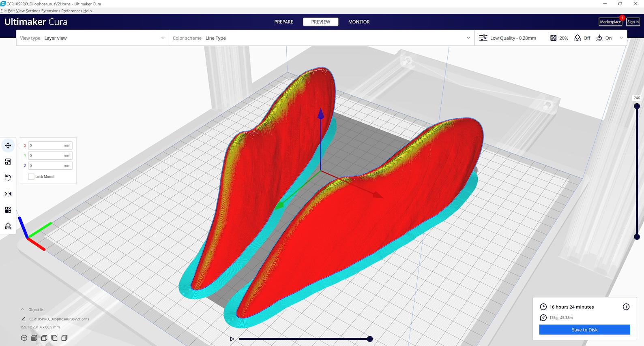Viewport: 644px width, 346px height.
Task: Select the Scale tool icon
Action: point(8,162)
